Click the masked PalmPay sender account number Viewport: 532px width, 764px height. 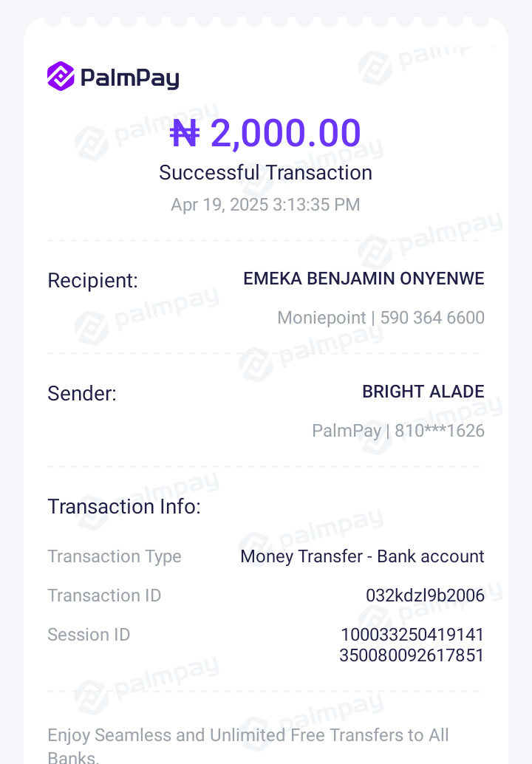click(x=398, y=431)
